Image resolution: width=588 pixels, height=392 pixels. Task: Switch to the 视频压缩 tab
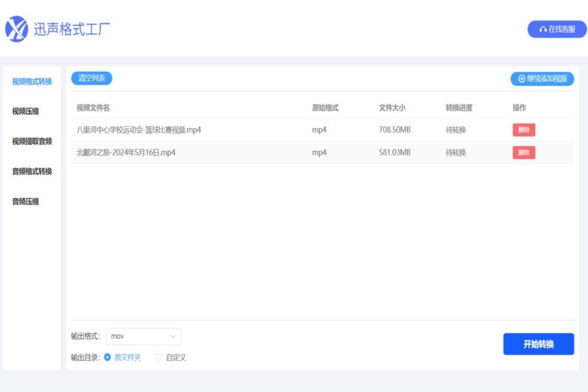coord(25,111)
